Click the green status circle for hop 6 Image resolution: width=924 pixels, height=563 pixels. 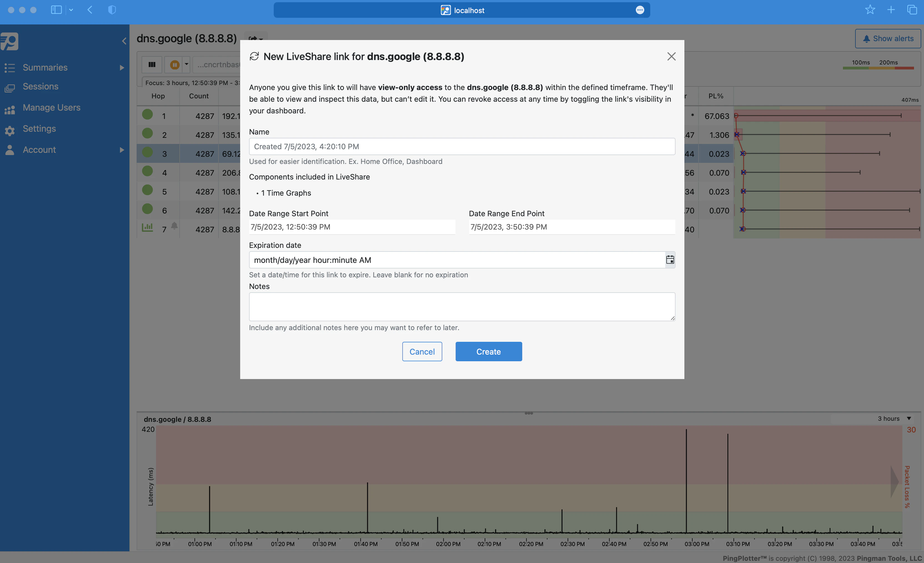pos(147,209)
